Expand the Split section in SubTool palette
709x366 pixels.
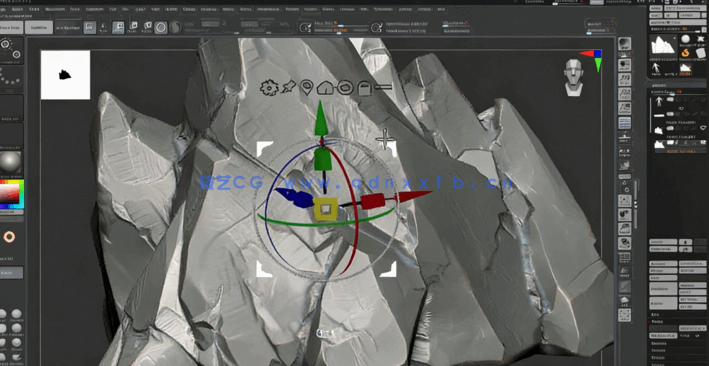tap(656, 314)
